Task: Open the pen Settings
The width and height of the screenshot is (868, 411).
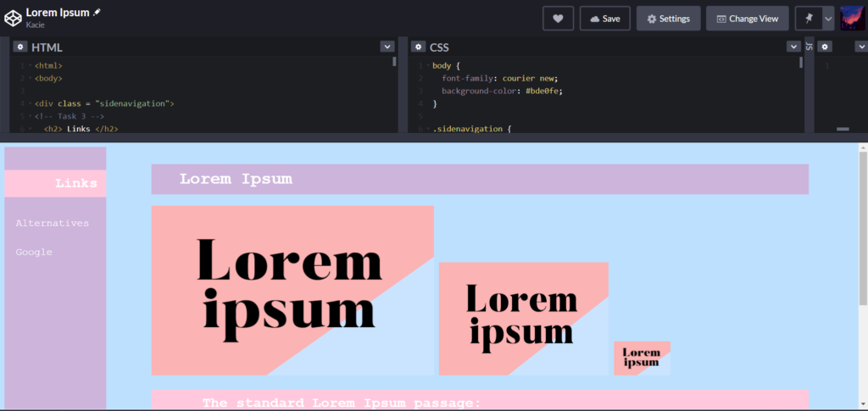Action: (x=668, y=19)
